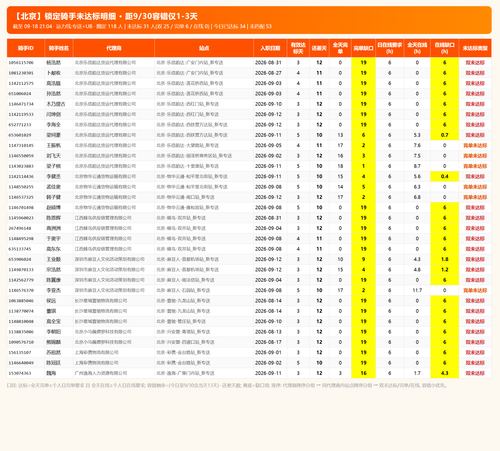Click the yellow online gap cell 0.7

click(x=444, y=135)
